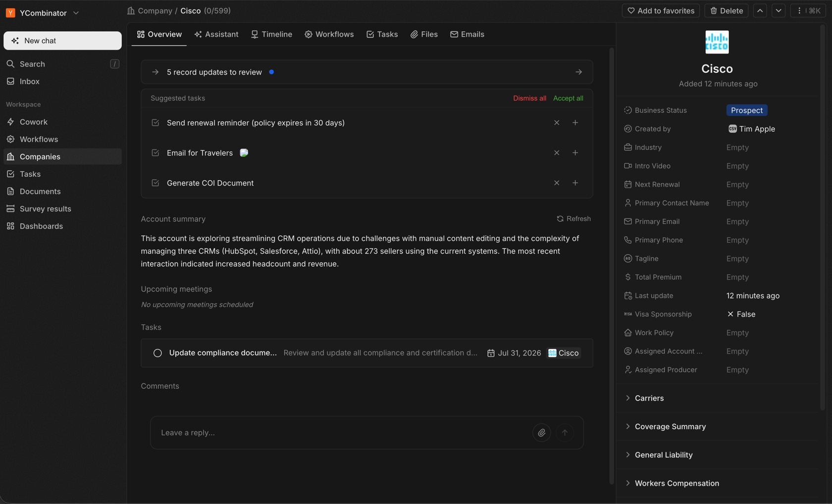Click the Search magnifier icon in sidebar

tap(10, 64)
